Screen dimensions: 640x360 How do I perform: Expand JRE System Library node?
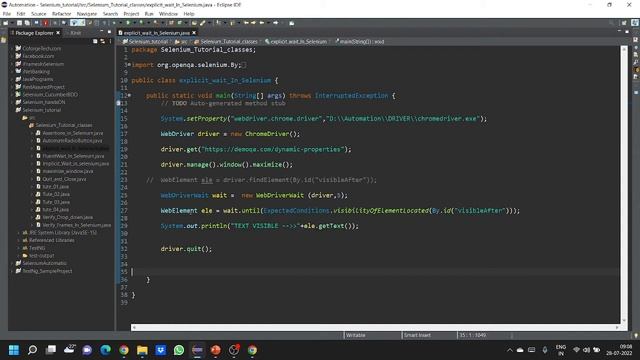[x=19, y=232]
